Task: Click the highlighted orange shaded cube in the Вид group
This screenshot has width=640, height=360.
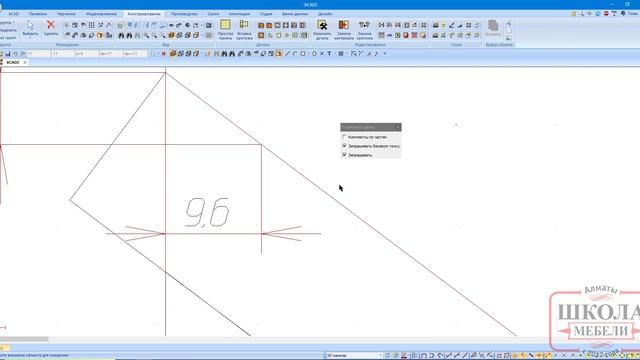Action: (172, 36)
